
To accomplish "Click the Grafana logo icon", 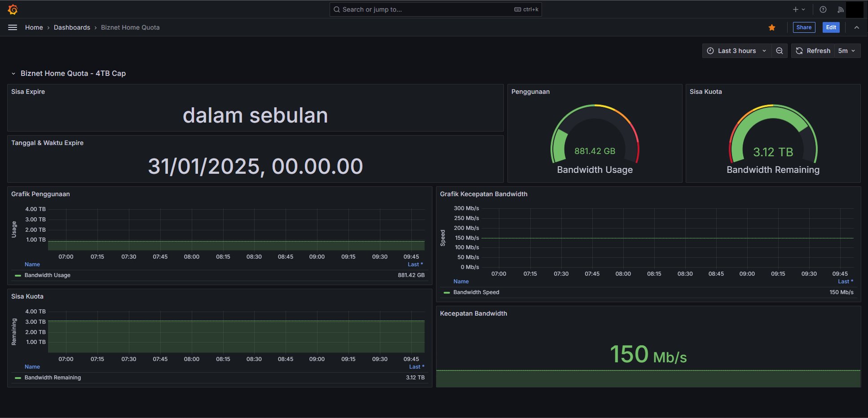I will (13, 9).
